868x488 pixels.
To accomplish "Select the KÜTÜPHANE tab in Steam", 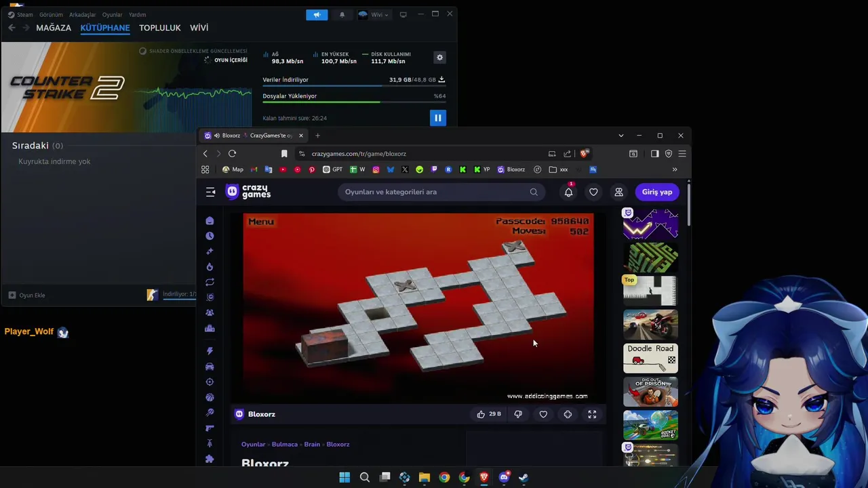I will click(105, 28).
